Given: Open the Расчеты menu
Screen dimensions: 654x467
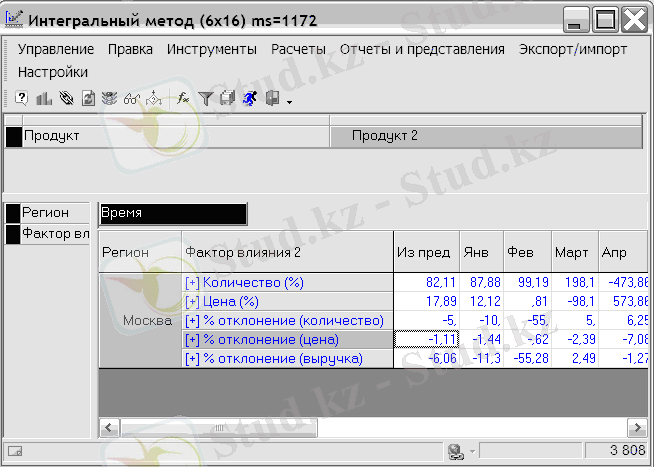Looking at the screenshot, I should click(298, 49).
